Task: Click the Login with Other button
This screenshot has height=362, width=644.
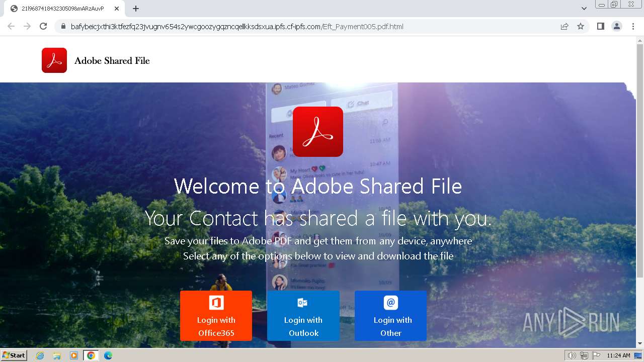Action: tap(390, 316)
